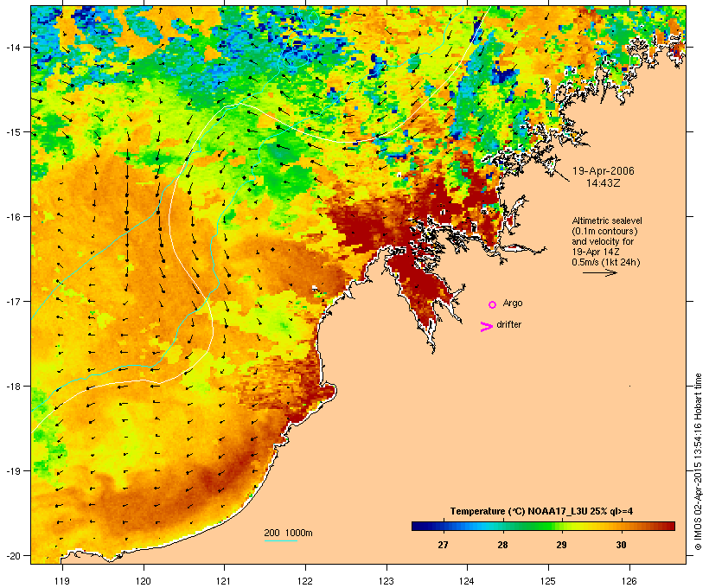Click the time label 14:43Z
Screen dimensions: 709x588
point(604,183)
